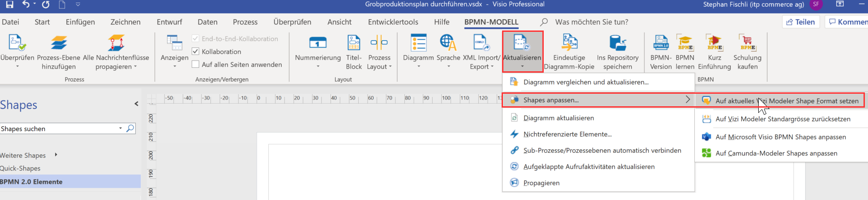Viewport: 868px width, 200px height.
Task: Open the Titel-Block tool
Action: 354,43
